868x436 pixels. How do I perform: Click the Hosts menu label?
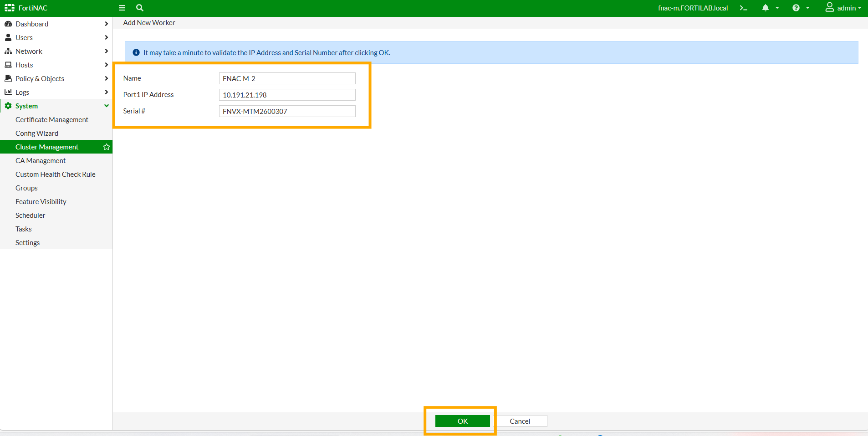(x=24, y=65)
